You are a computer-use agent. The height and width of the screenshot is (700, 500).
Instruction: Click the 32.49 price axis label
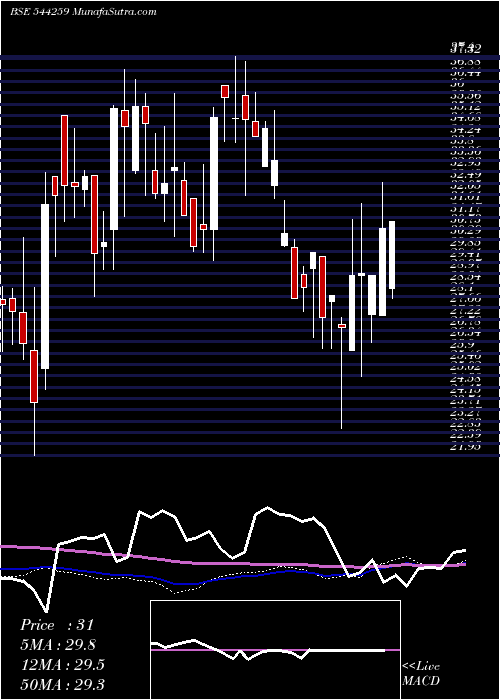(x=465, y=175)
